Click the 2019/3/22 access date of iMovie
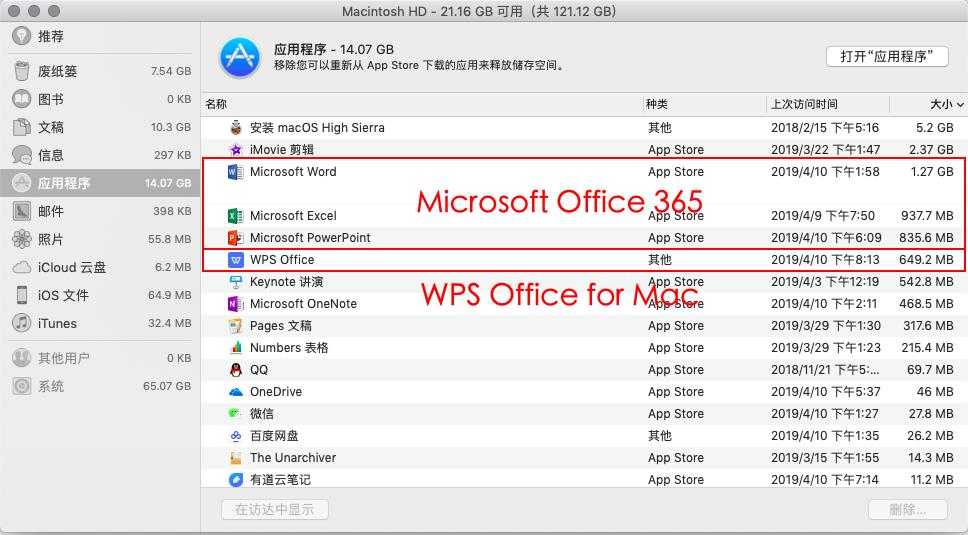Viewport: 968px width, 535px height. [825, 149]
